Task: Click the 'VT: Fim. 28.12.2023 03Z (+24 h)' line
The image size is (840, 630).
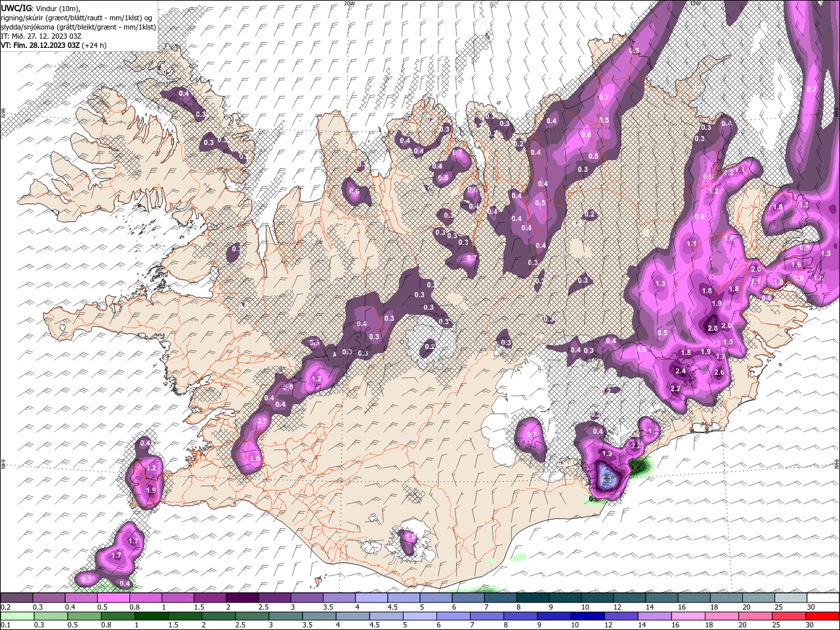Action: (x=54, y=45)
